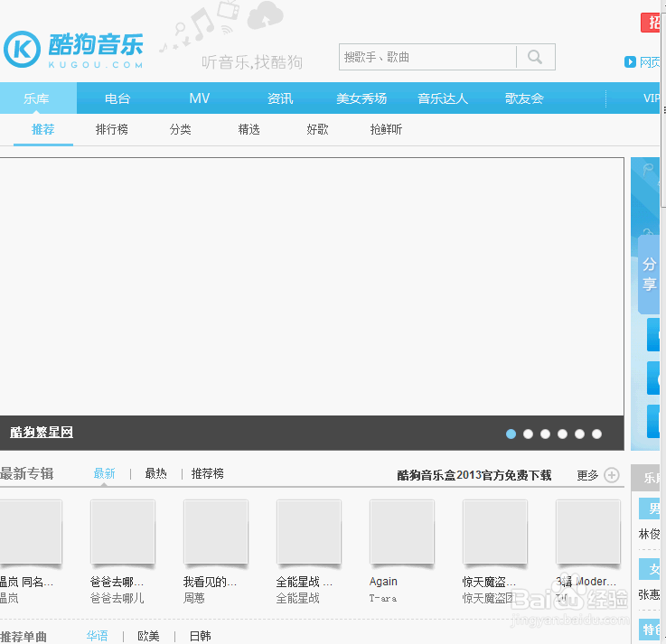Open the 惊天魔盗 album thumbnail
This screenshot has width=666, height=644.
(495, 532)
